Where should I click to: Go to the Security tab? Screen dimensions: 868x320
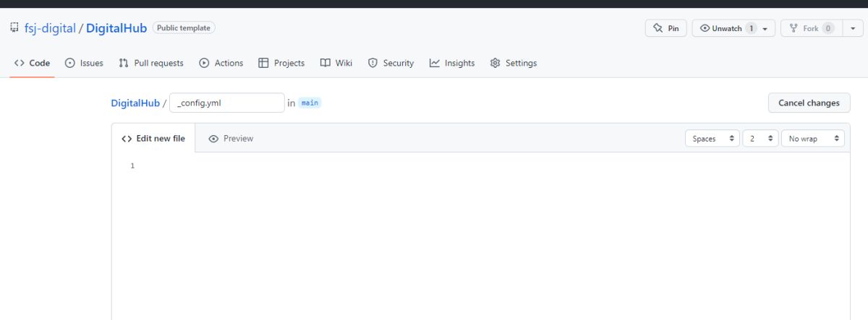point(391,63)
